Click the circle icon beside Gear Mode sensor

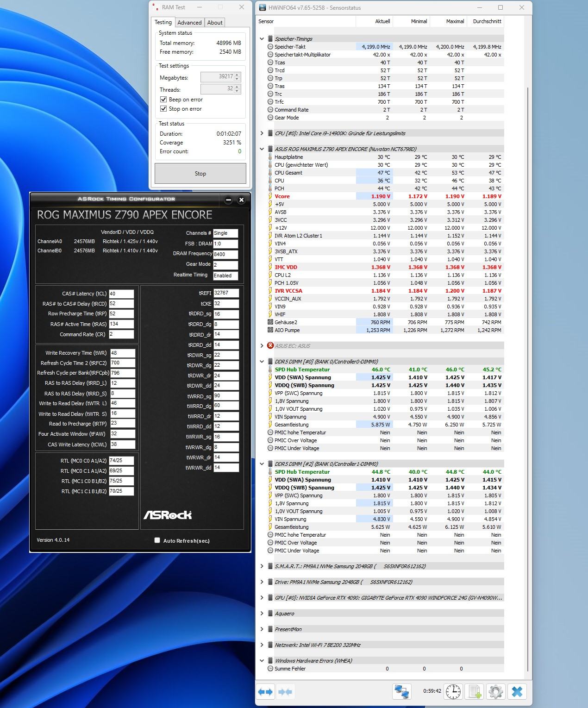click(x=270, y=118)
